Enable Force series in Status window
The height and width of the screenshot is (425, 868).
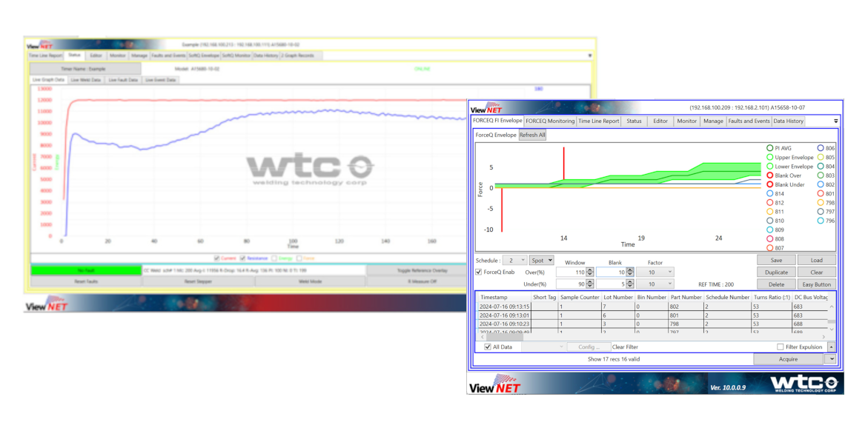pyautogui.click(x=299, y=258)
